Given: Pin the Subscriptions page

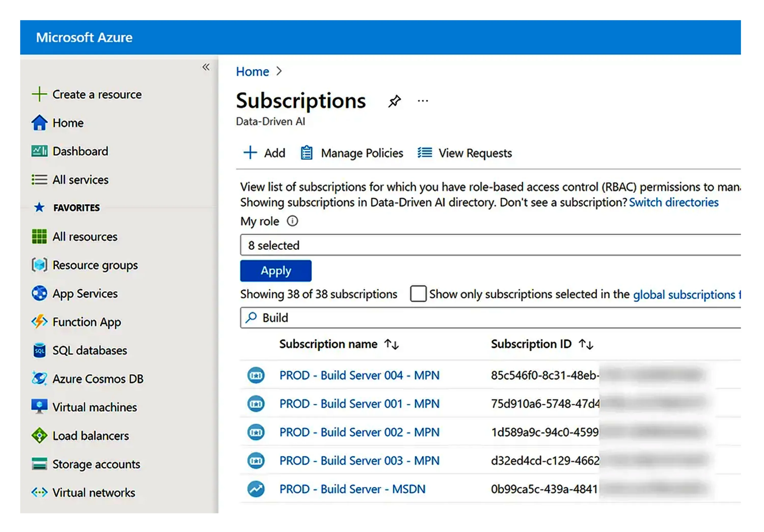Looking at the screenshot, I should pos(395,101).
